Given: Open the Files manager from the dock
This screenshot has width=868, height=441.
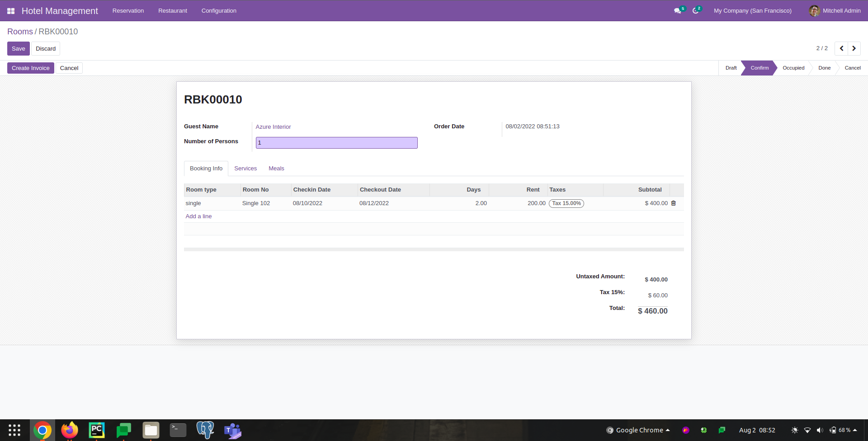Looking at the screenshot, I should (151, 430).
